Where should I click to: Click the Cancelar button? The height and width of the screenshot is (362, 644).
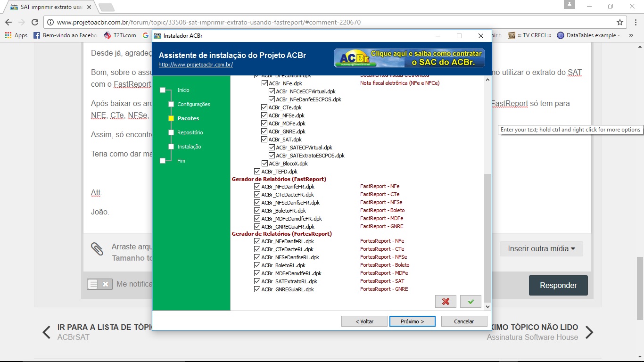pyautogui.click(x=464, y=321)
